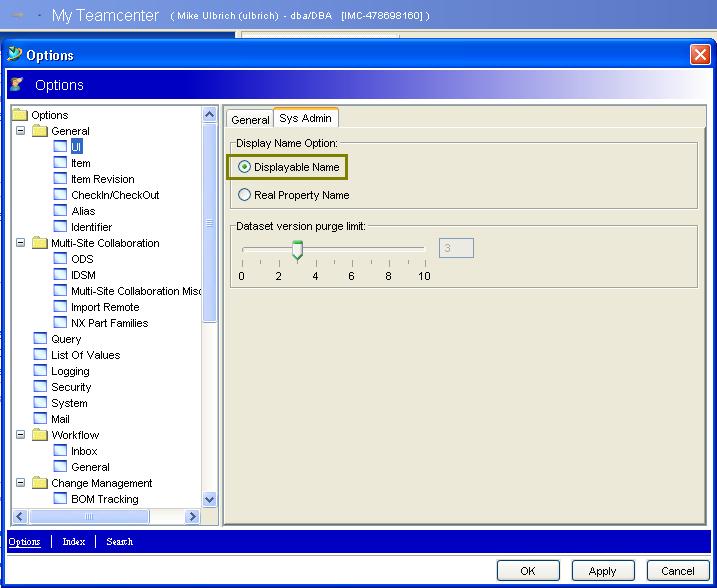
Task: Collapse the Multi-Site Collaboration node
Action: pos(21,243)
